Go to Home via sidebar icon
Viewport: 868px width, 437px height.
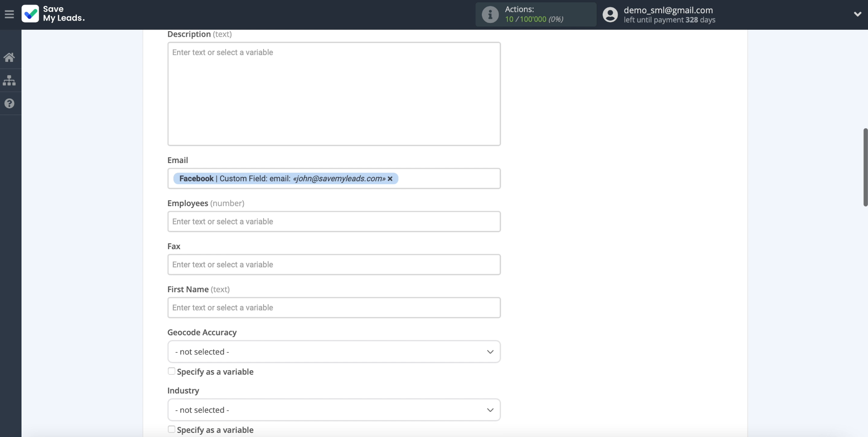[9, 57]
